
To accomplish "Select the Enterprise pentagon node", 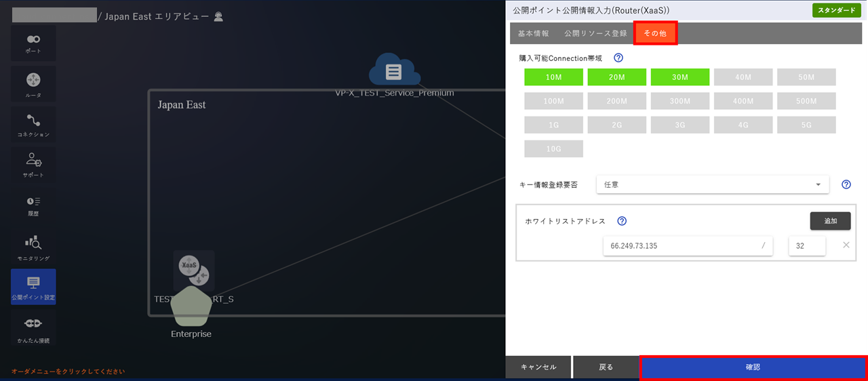I will 191,307.
